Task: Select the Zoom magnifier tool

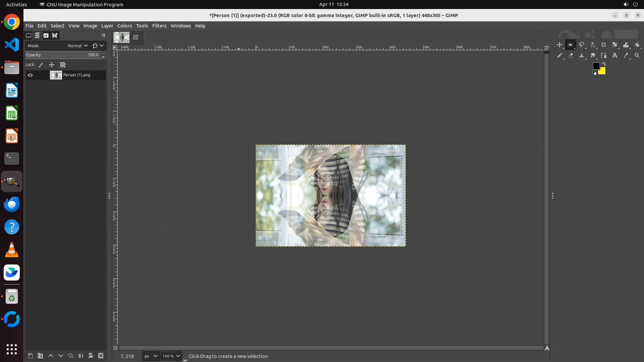Action: [637, 56]
